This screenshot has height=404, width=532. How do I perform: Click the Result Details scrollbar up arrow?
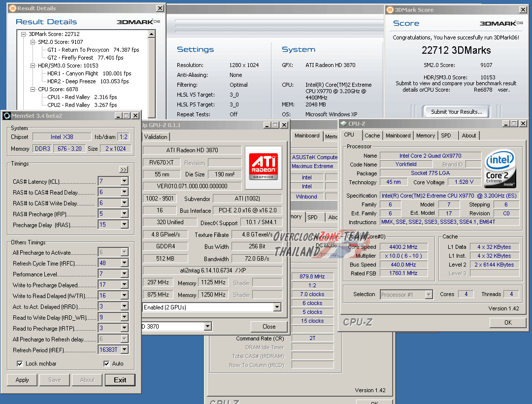(x=152, y=34)
